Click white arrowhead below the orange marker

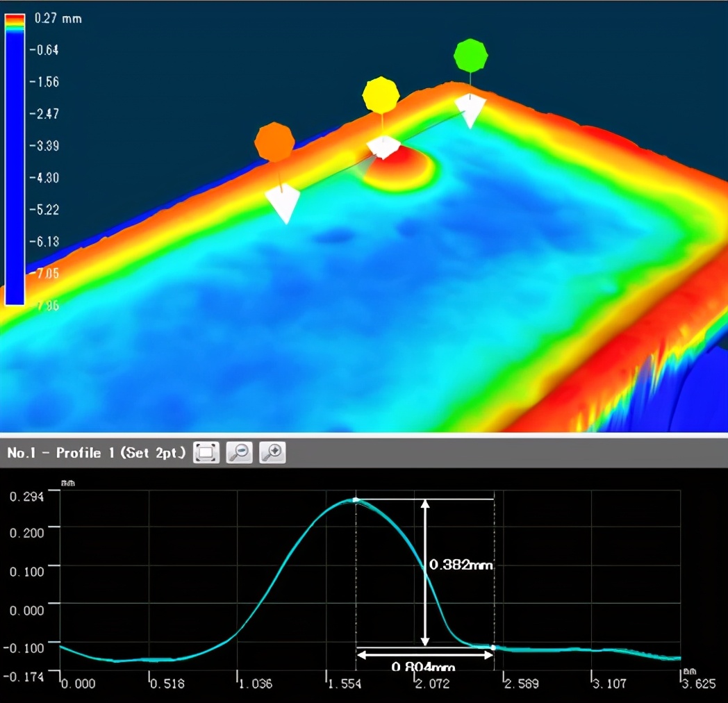click(283, 204)
